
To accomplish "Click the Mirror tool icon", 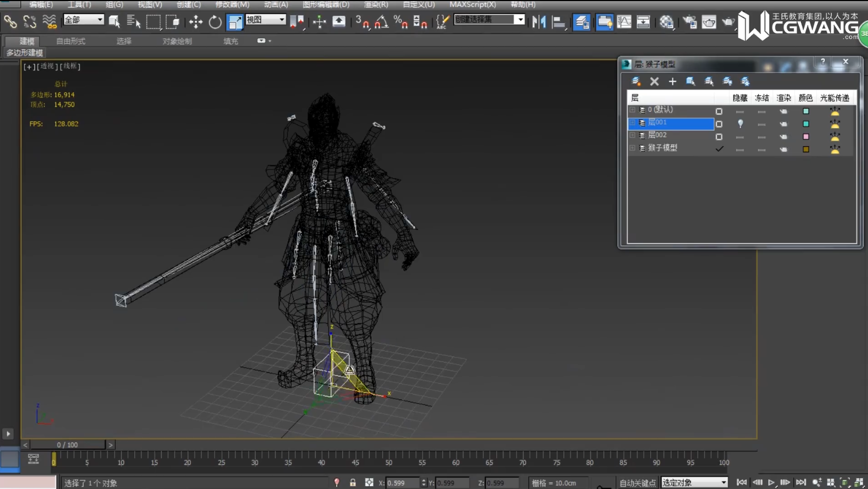I will (539, 22).
